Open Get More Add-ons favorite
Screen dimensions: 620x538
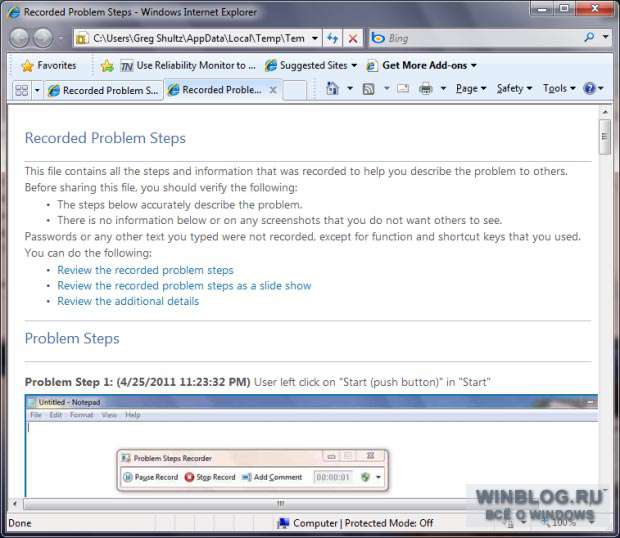click(x=422, y=66)
